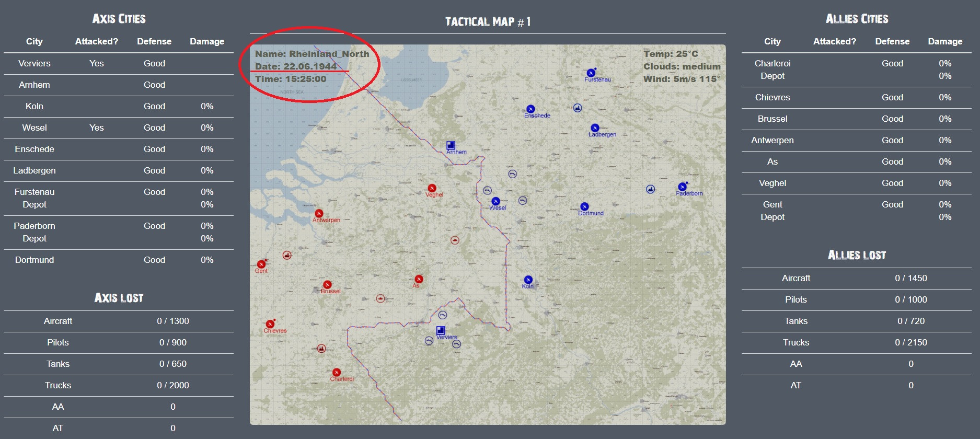
Task: Click the Arnhem square flag icon on map
Action: point(451,145)
